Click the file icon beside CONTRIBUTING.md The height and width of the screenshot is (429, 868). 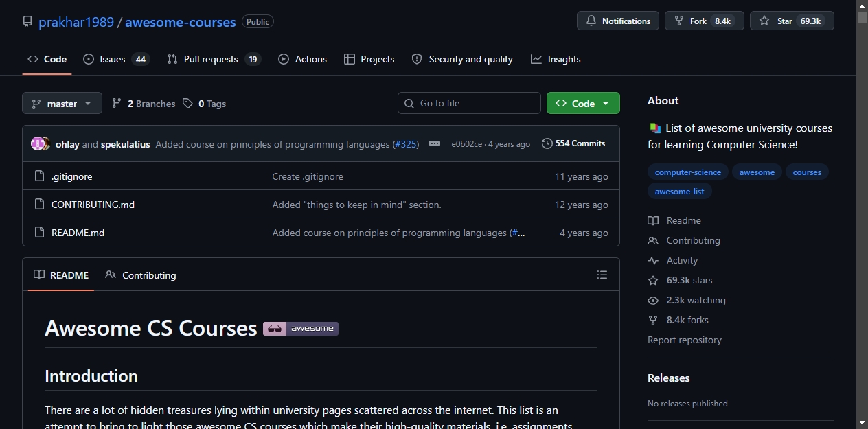pos(39,205)
